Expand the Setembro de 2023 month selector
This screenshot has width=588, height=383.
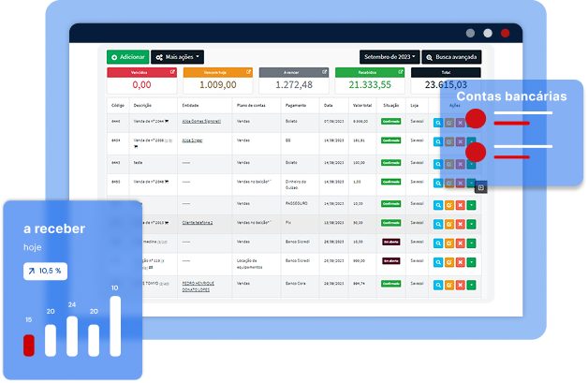coord(390,57)
